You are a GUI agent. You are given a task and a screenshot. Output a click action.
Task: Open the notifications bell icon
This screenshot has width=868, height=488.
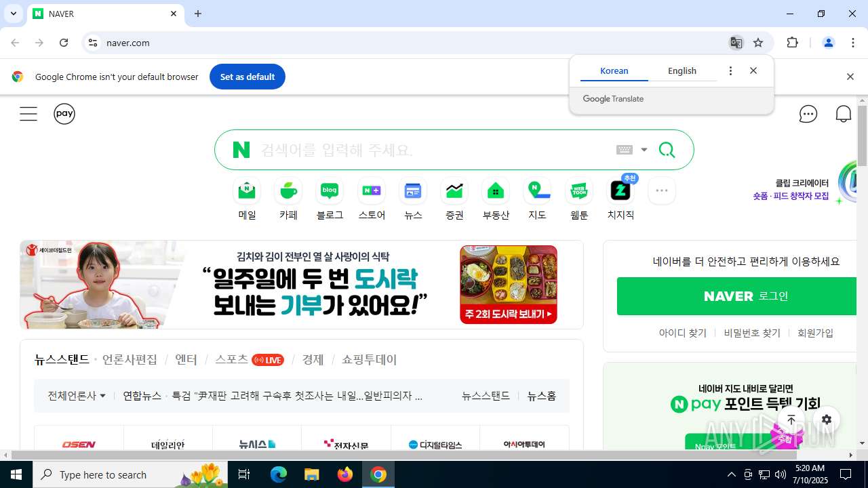click(844, 114)
